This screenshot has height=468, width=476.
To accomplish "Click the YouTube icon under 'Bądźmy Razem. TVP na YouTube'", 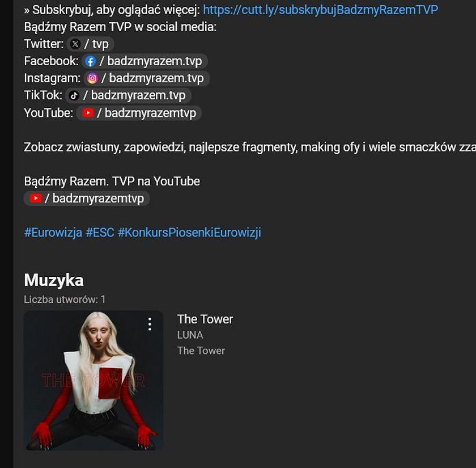I will [x=36, y=199].
